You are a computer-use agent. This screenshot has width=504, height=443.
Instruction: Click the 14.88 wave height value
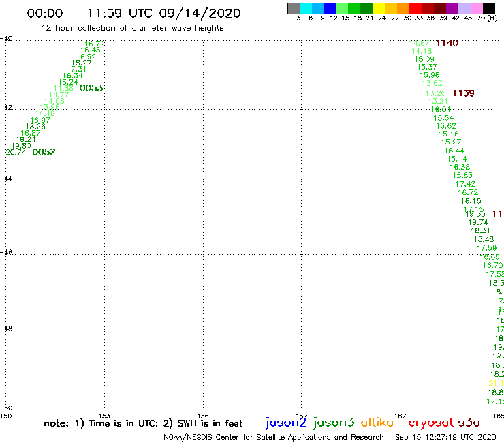(63, 88)
